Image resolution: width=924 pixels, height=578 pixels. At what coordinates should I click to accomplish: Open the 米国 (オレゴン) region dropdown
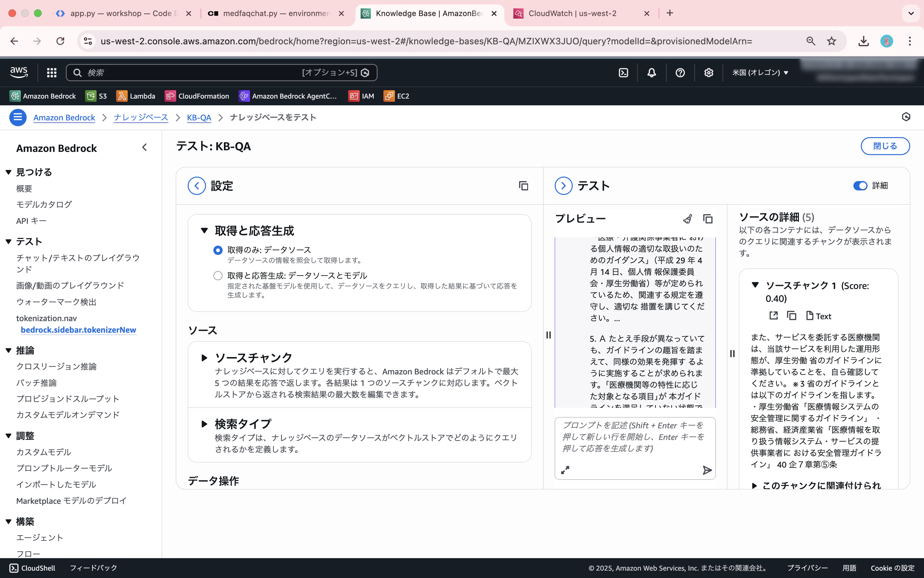760,73
